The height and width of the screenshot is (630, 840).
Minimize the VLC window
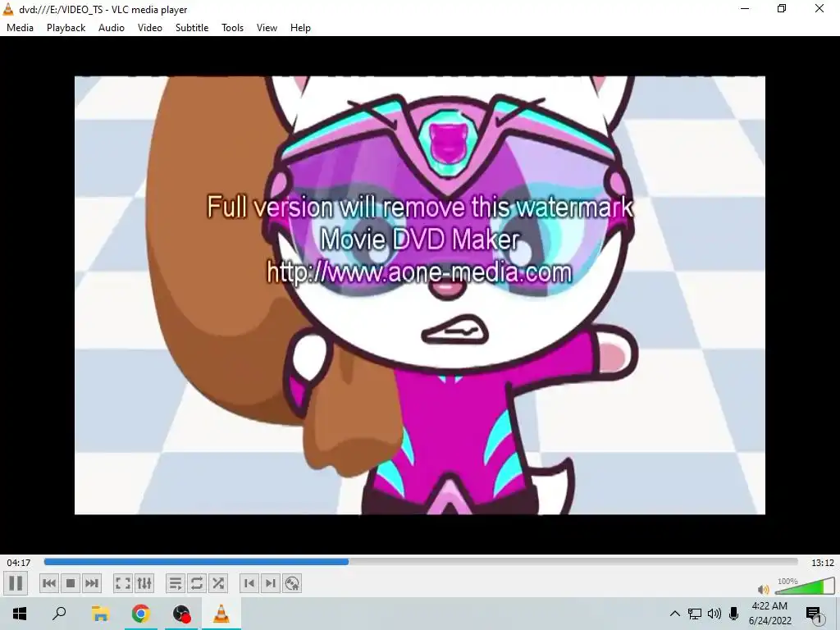coord(745,8)
